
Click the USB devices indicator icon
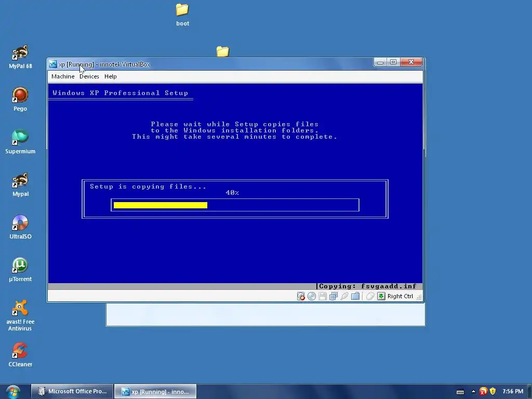[344, 296]
